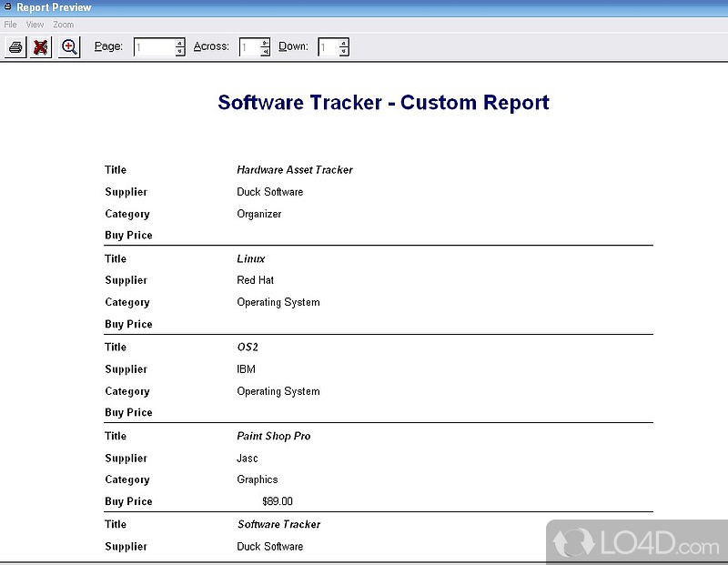Click the $89.00 buy price value

pyautogui.click(x=278, y=501)
